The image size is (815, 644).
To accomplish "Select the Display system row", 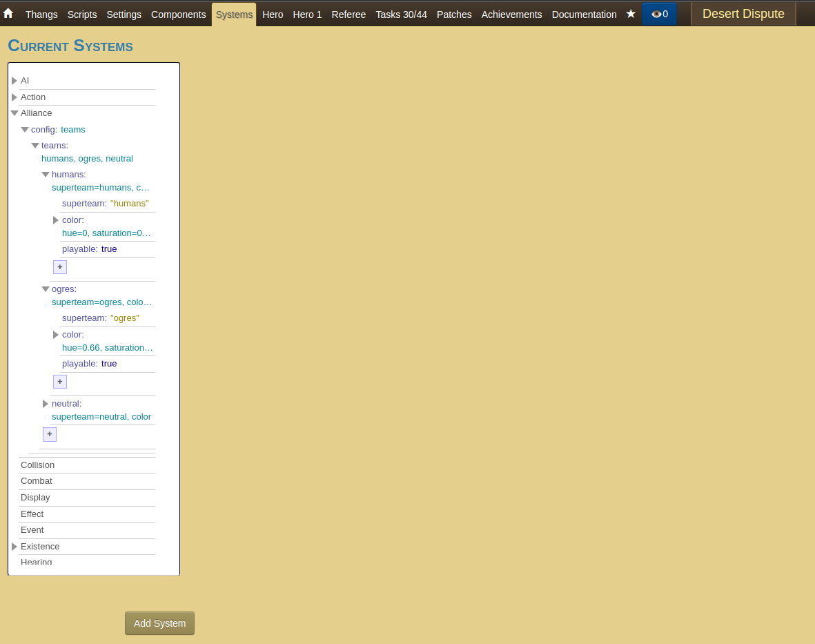I will (x=87, y=498).
